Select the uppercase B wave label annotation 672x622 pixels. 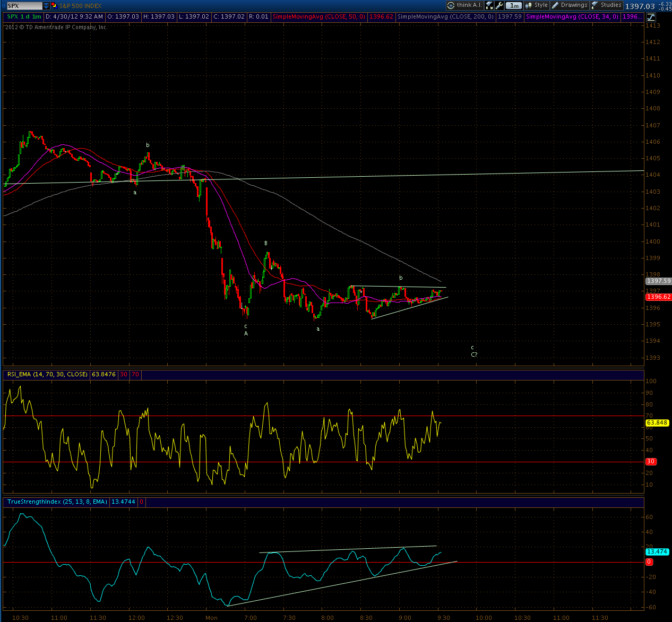[266, 243]
